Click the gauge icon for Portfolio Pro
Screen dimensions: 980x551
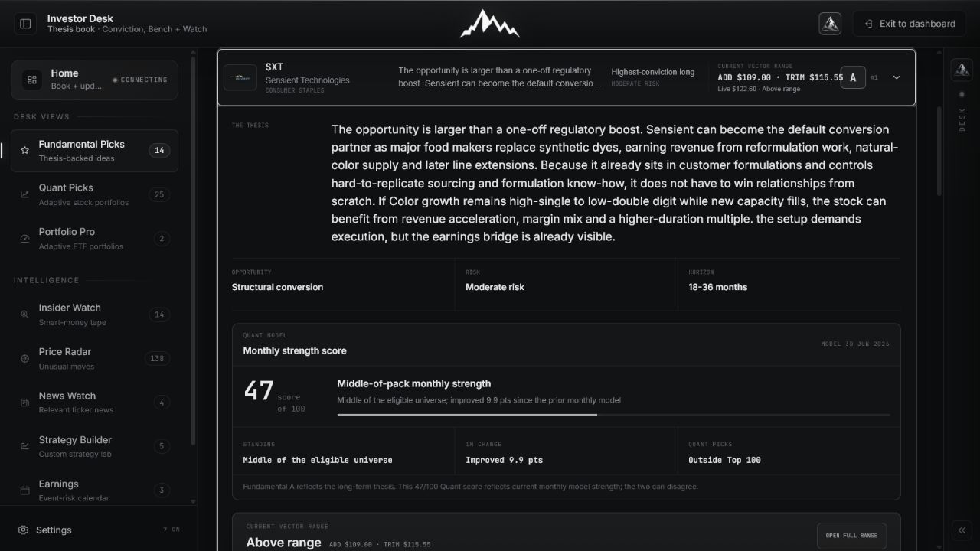coord(25,239)
